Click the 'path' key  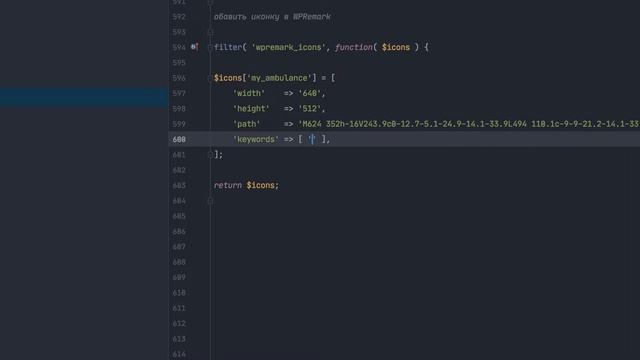point(247,124)
